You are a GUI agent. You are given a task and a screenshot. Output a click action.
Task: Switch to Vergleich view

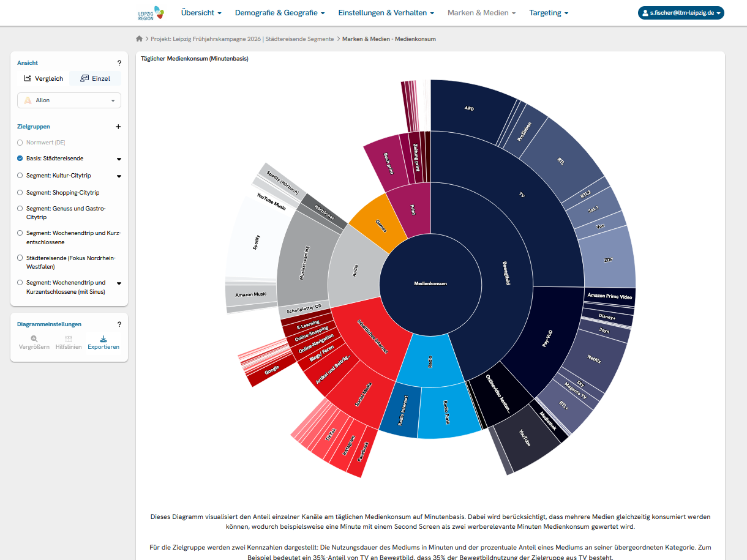tap(43, 78)
